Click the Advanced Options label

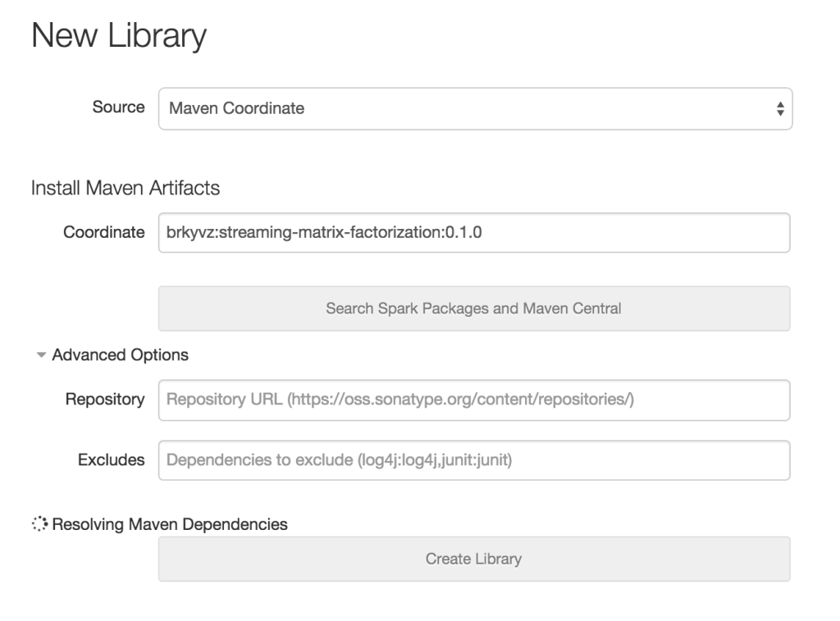click(x=120, y=355)
